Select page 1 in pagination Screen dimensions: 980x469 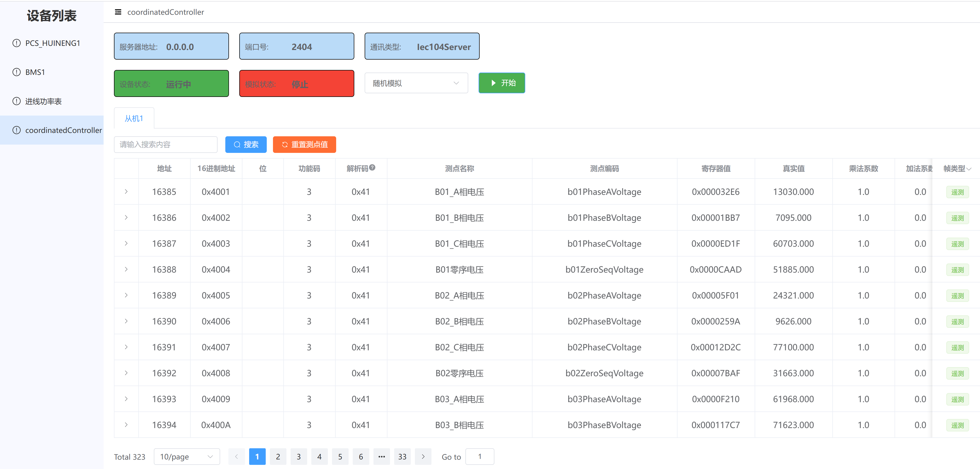[x=257, y=457]
